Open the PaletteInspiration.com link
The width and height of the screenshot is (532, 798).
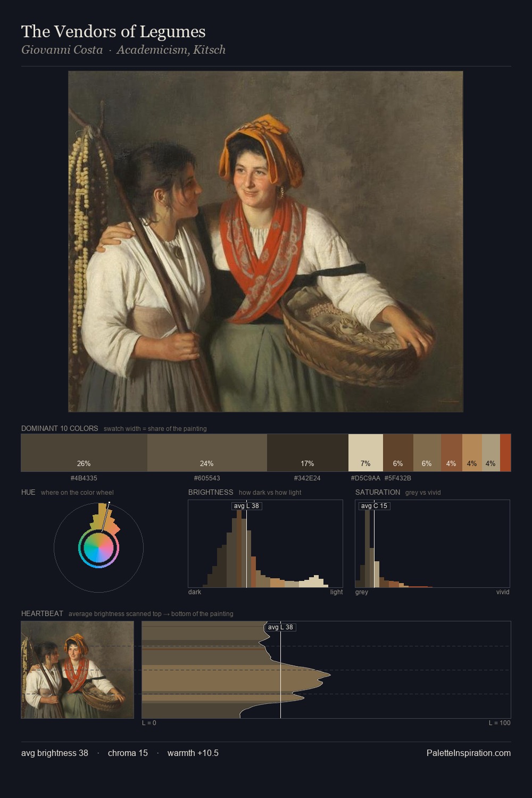(x=469, y=753)
